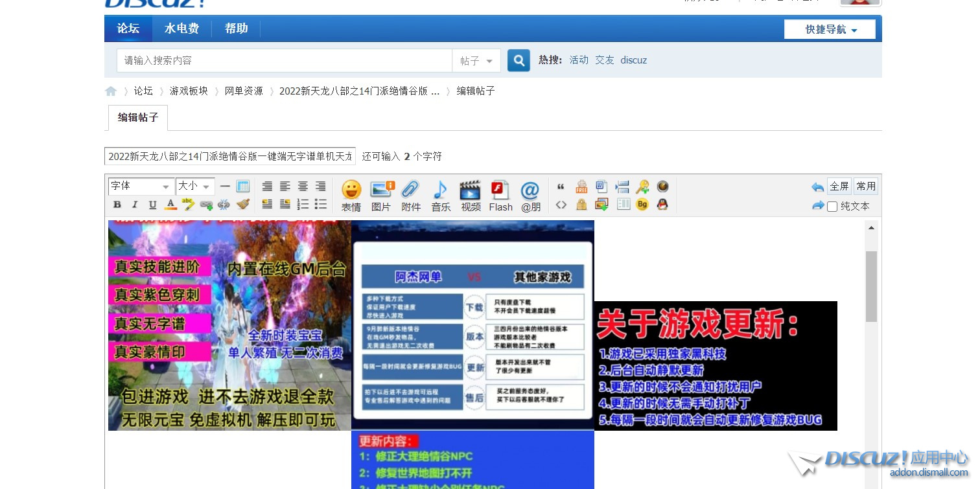The width and height of the screenshot is (980, 489).
Task: Insert Flash content
Action: click(x=501, y=196)
